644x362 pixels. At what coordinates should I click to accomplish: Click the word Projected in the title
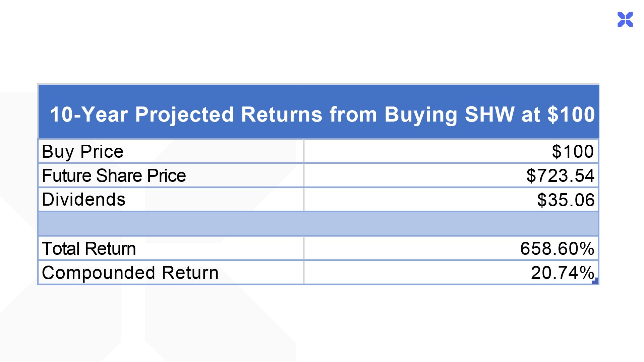click(184, 115)
